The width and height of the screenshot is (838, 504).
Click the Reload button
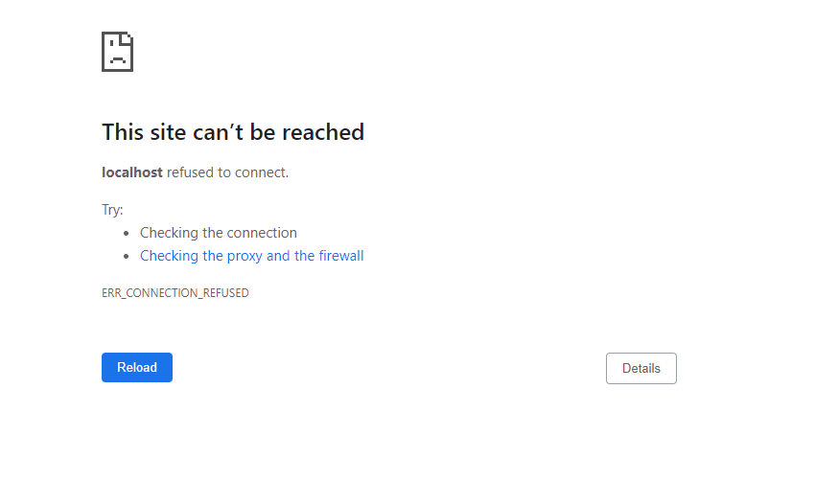[137, 367]
